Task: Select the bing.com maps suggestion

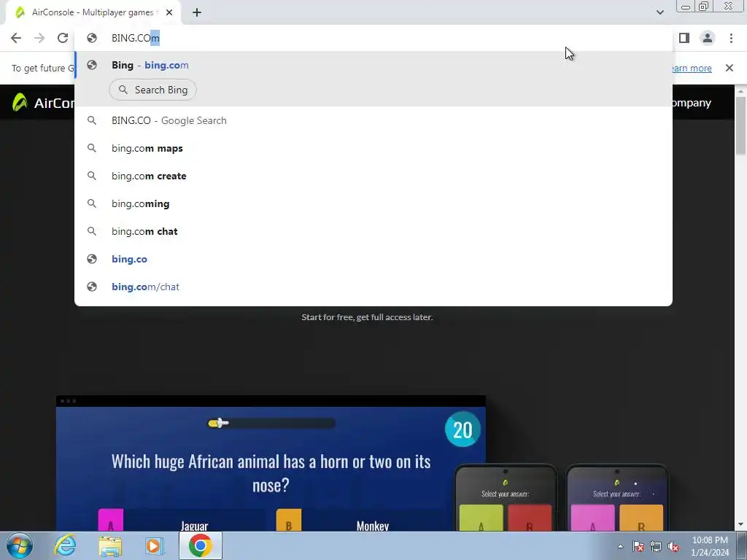Action: tap(373, 148)
